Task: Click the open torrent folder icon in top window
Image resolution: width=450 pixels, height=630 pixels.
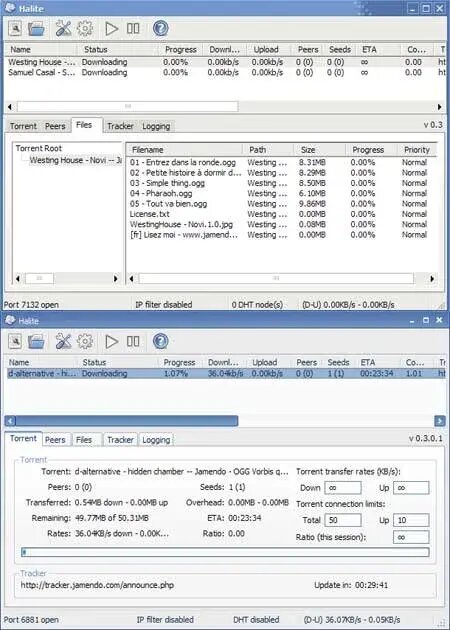Action: (36, 29)
